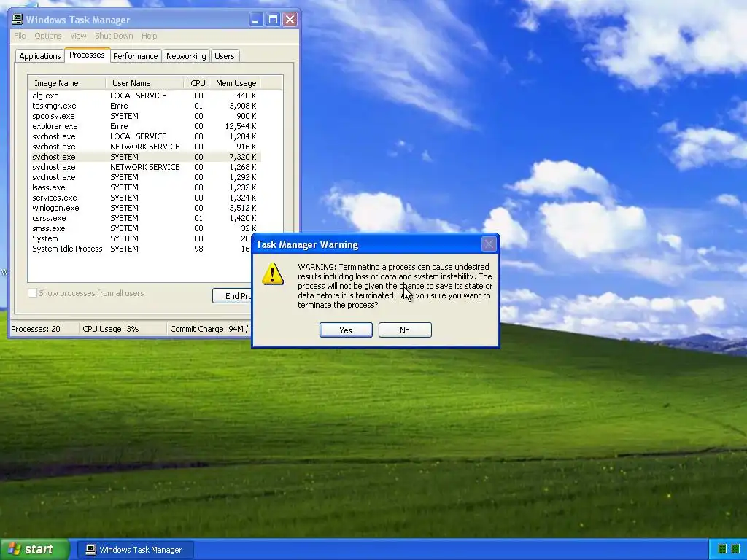
Task: Select svchost.exe using 1,204 K
Action: tap(144, 136)
